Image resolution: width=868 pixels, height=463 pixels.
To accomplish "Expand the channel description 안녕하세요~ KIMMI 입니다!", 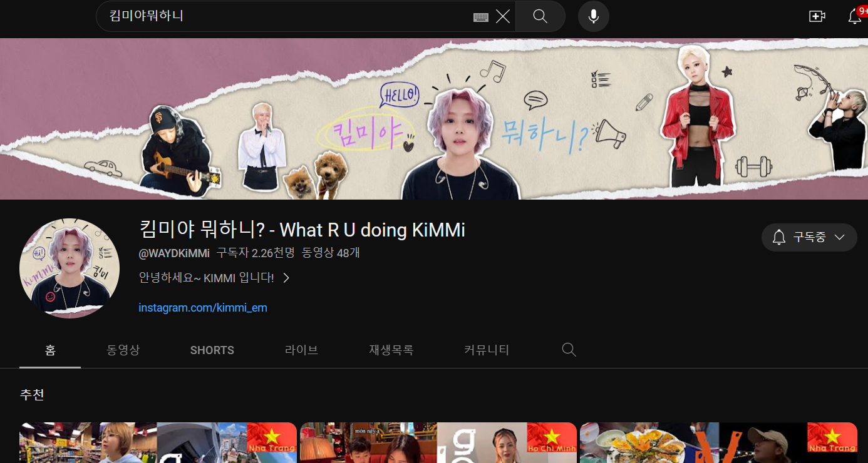I will pyautogui.click(x=214, y=278).
